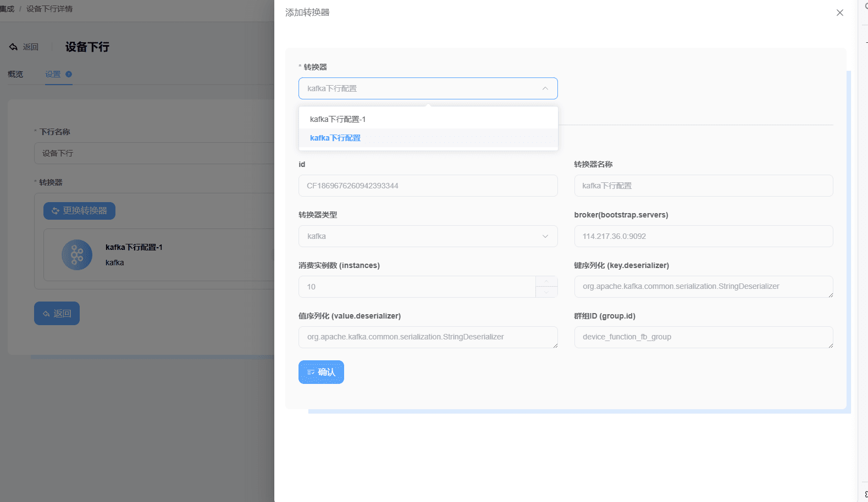Open the 设置 tab
The image size is (868, 502).
pyautogui.click(x=53, y=74)
